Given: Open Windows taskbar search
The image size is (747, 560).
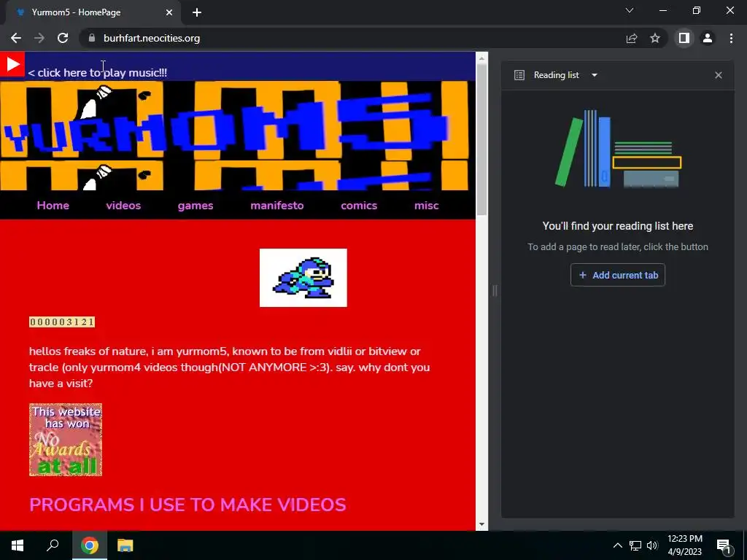Looking at the screenshot, I should pos(53,545).
